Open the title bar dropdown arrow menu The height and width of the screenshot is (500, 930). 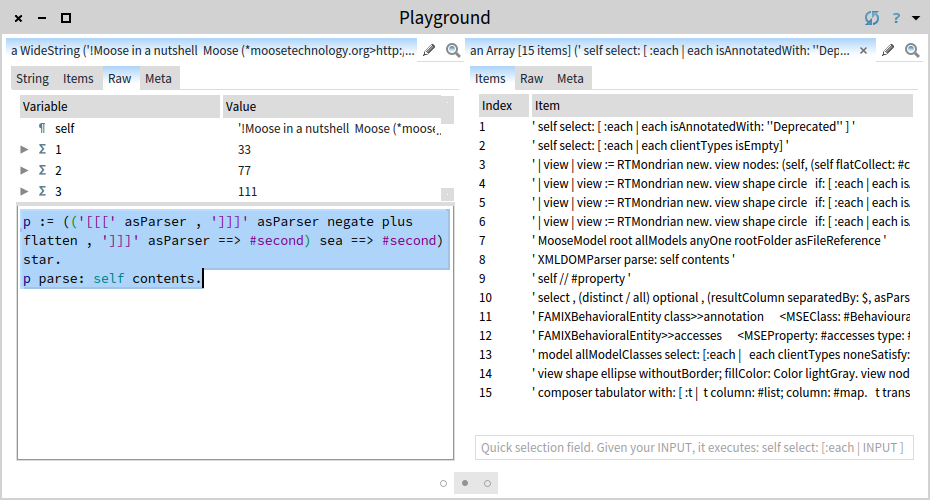tap(916, 18)
